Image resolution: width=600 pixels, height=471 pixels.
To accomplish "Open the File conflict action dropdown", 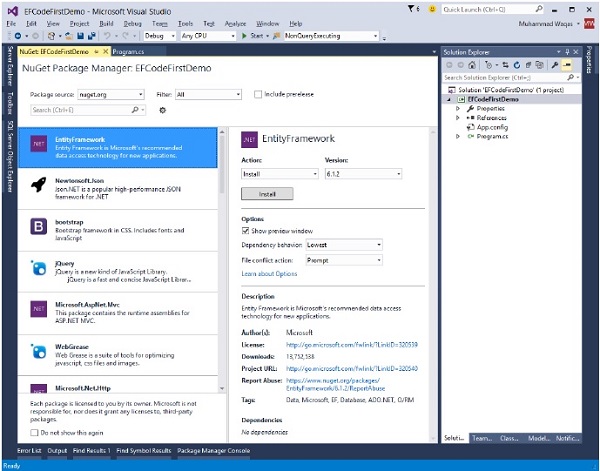I will pos(344,260).
